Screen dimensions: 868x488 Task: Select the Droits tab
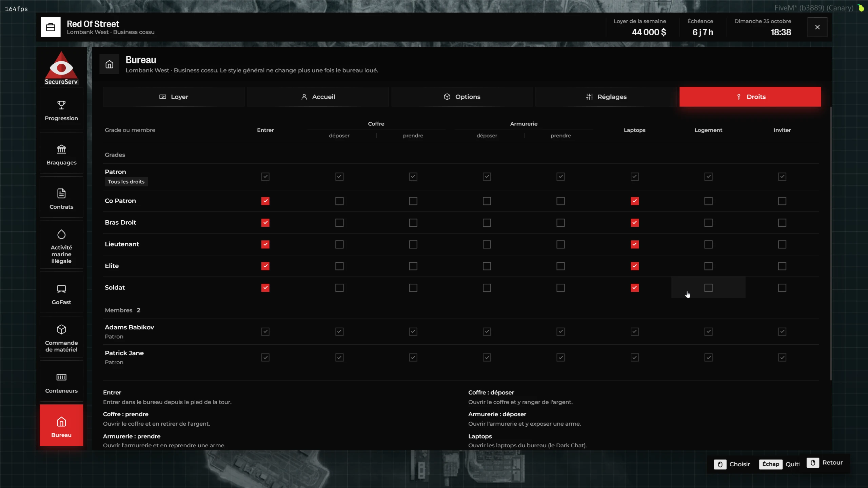pos(750,97)
